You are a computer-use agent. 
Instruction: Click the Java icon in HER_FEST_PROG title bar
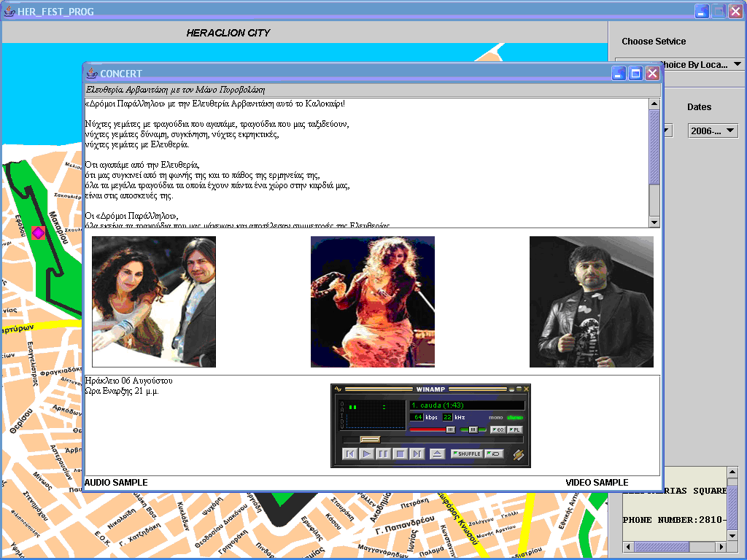coord(9,11)
